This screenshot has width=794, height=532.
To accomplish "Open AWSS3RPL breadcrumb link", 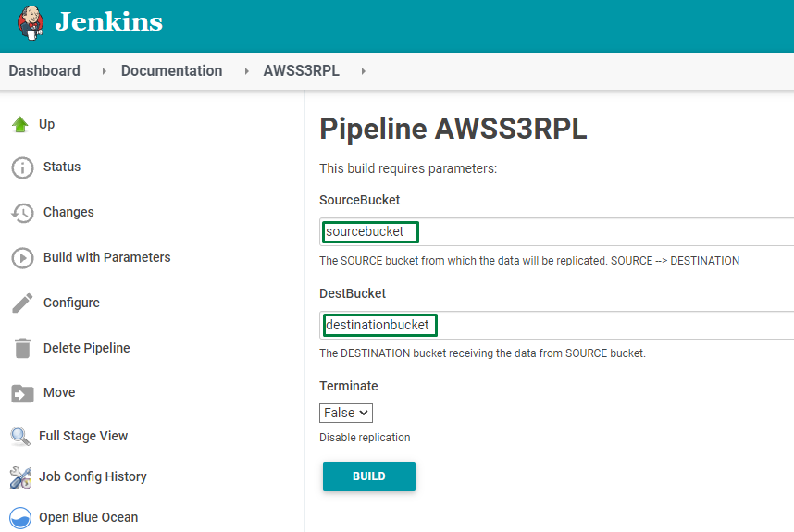I will click(x=302, y=71).
